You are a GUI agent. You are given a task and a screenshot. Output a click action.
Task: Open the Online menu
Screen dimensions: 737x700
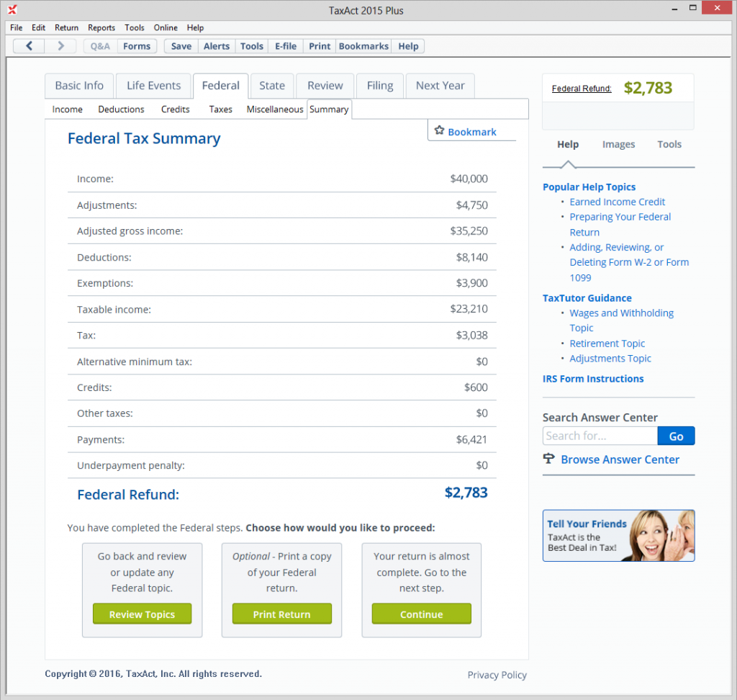(x=166, y=27)
